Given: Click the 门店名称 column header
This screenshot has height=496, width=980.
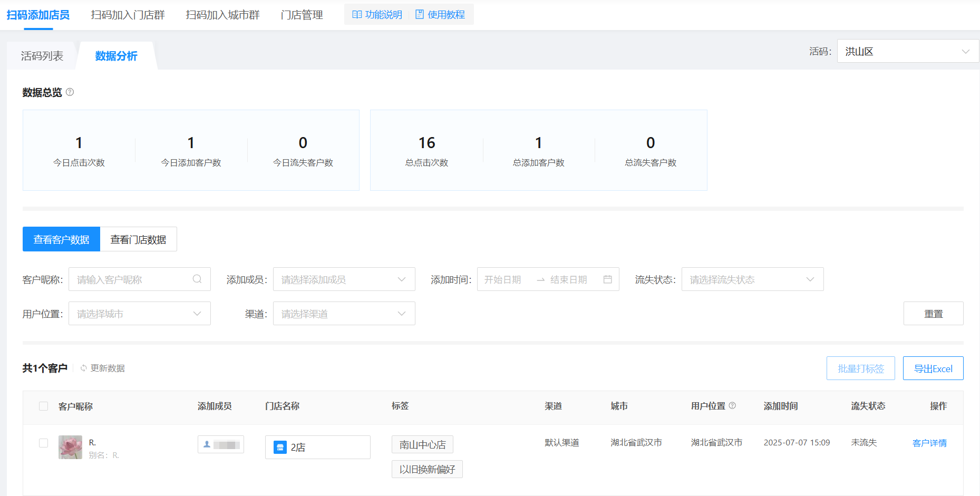Looking at the screenshot, I should (282, 406).
